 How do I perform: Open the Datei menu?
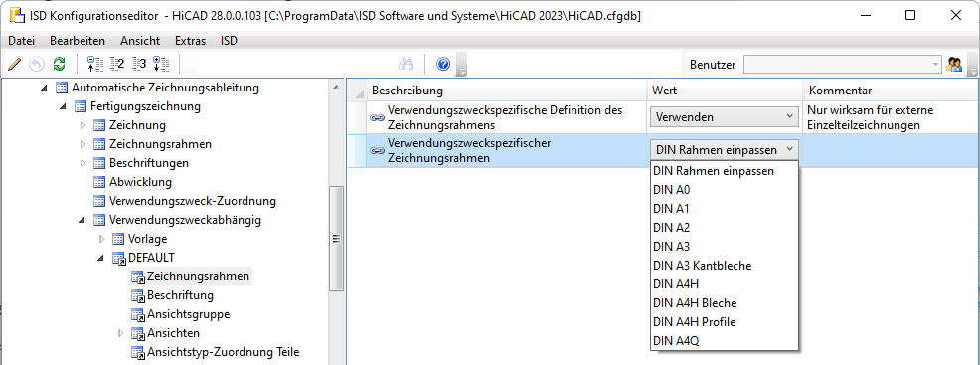[21, 41]
